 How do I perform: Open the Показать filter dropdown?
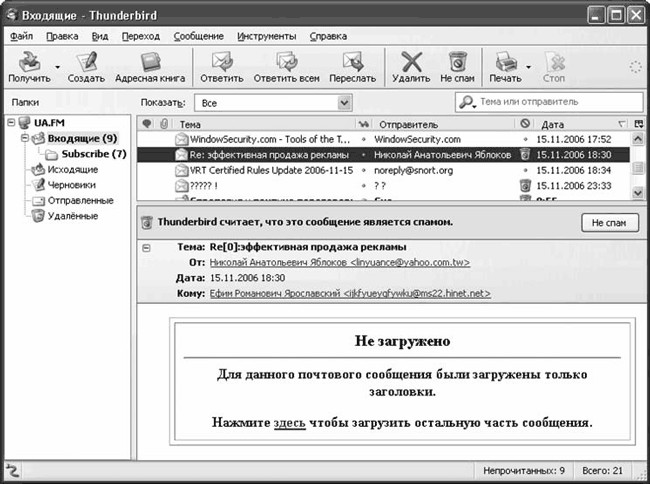(x=274, y=103)
